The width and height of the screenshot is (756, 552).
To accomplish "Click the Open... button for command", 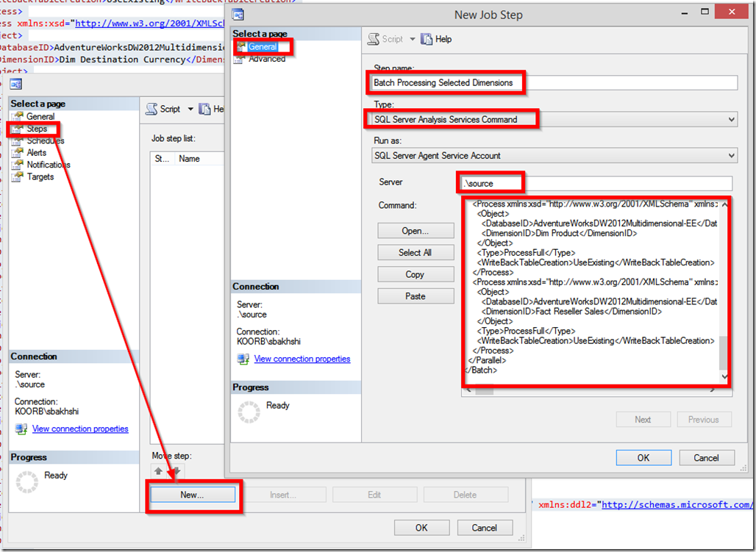I will coord(416,231).
